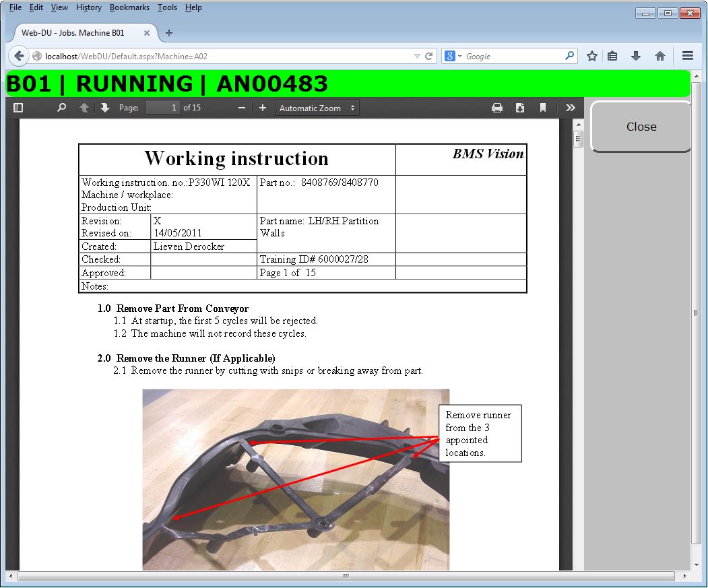
Task: Click the site identity globe icon
Action: 37,57
